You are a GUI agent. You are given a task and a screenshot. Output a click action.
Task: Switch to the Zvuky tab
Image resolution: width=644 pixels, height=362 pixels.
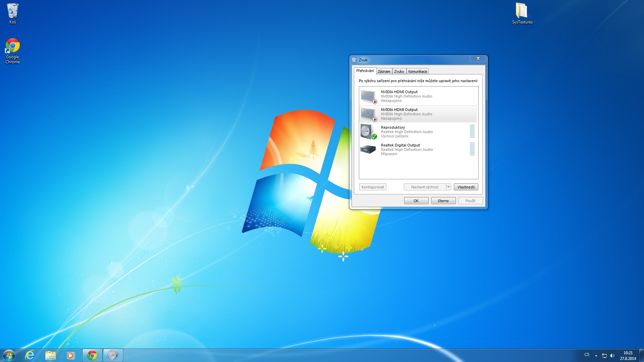pyautogui.click(x=399, y=71)
